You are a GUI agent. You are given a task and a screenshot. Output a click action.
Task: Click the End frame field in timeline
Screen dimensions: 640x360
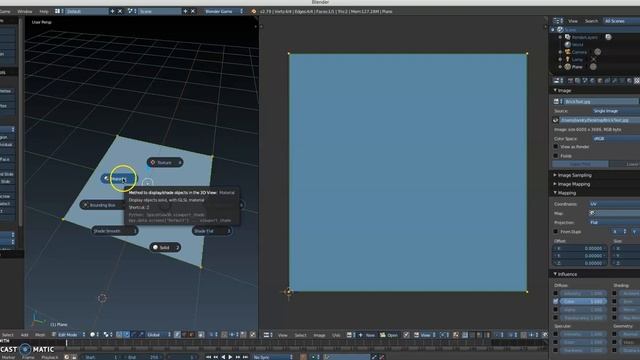[x=143, y=357]
